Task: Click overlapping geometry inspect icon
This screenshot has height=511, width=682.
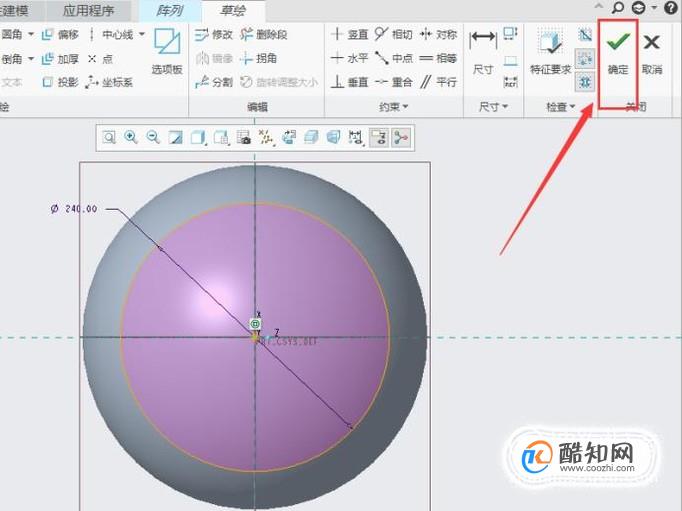Action: (x=585, y=35)
